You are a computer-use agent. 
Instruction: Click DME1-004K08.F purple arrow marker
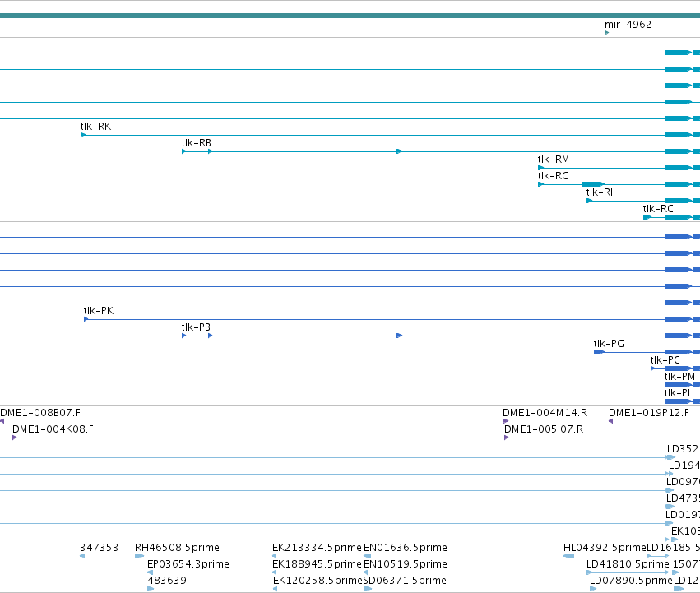click(x=14, y=438)
